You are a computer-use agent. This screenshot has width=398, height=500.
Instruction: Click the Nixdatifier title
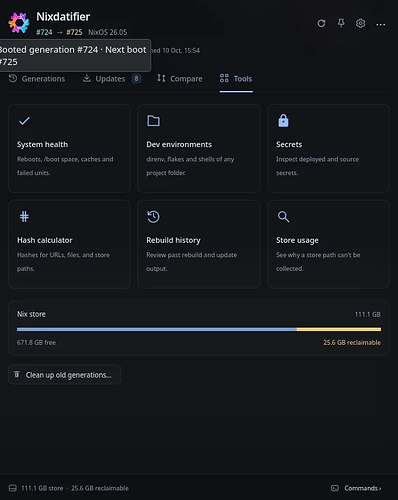pos(63,17)
